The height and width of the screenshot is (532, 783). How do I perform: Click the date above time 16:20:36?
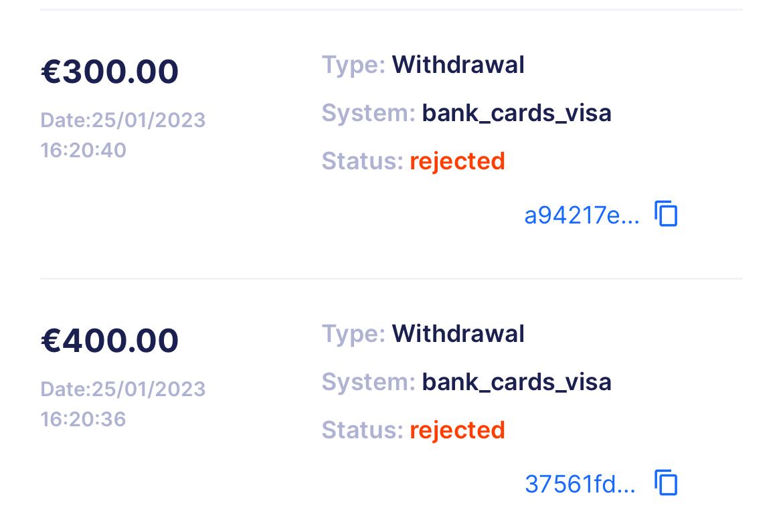[123, 389]
